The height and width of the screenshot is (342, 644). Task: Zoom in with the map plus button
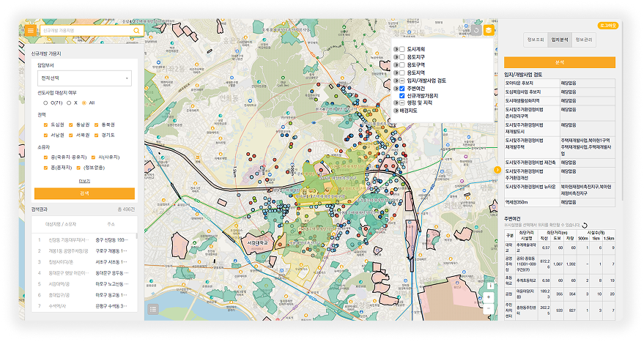pos(489,298)
